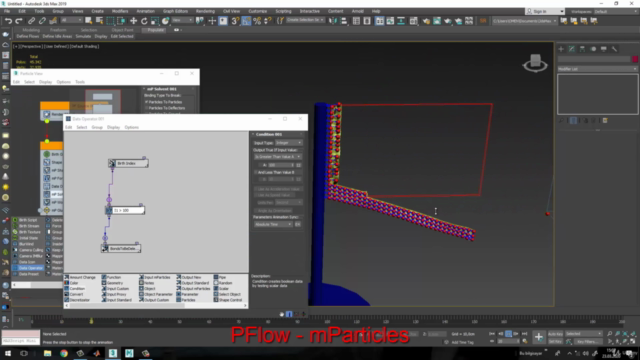Toggle Particles To Deflectors checkbox
The image size is (640, 360).
147,108
